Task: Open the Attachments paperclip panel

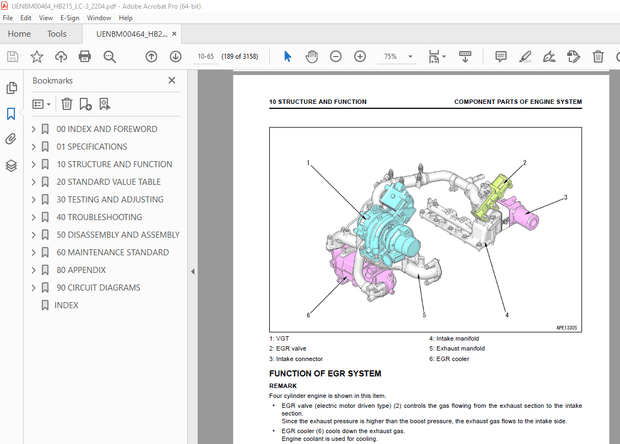Action: coord(11,139)
